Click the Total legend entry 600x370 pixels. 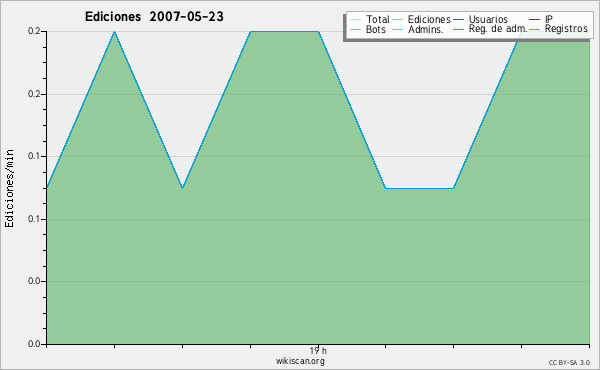(x=370, y=19)
